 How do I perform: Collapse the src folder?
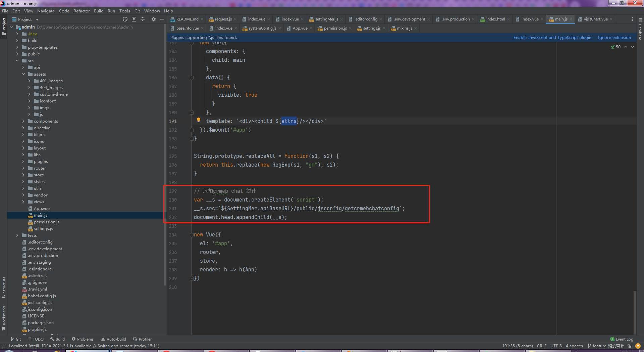point(17,61)
